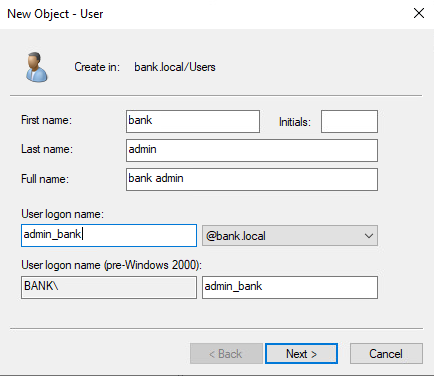
Task: Click the dropdown chevron next to @bank.local
Action: [x=369, y=236]
